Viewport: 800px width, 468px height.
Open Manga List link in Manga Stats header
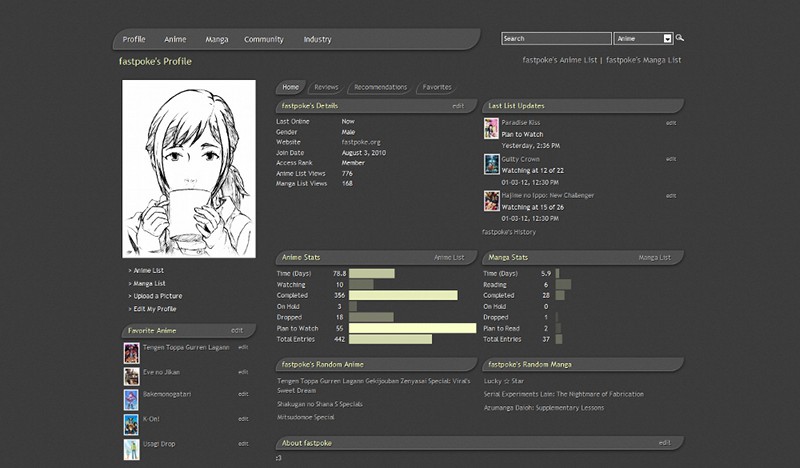coord(655,258)
